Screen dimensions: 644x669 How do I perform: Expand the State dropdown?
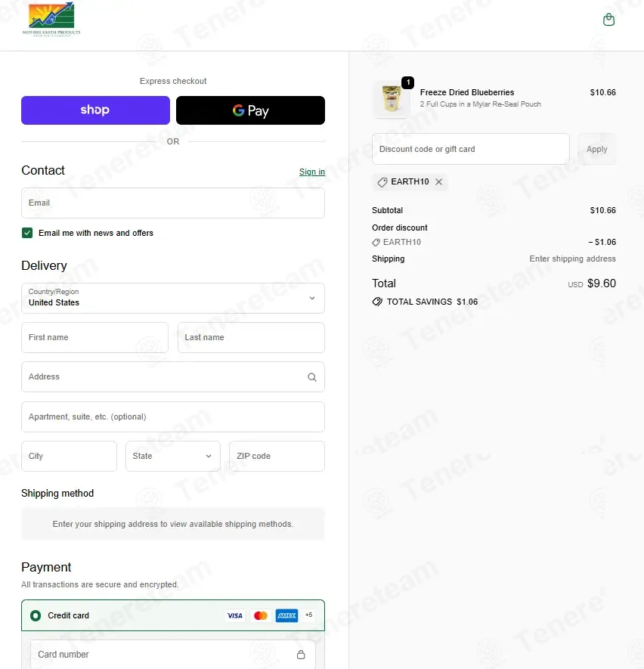tap(173, 456)
